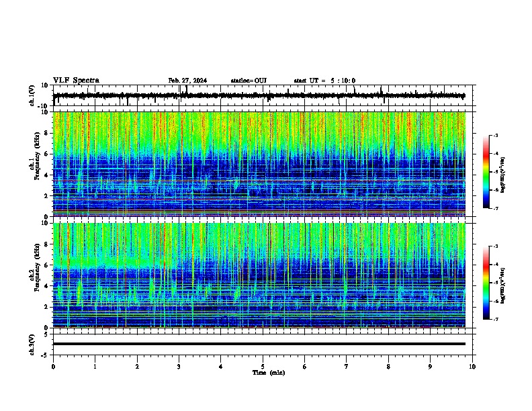Click time axis tick label "3" at the bottom
This screenshot has width=532, height=411.
click(179, 367)
